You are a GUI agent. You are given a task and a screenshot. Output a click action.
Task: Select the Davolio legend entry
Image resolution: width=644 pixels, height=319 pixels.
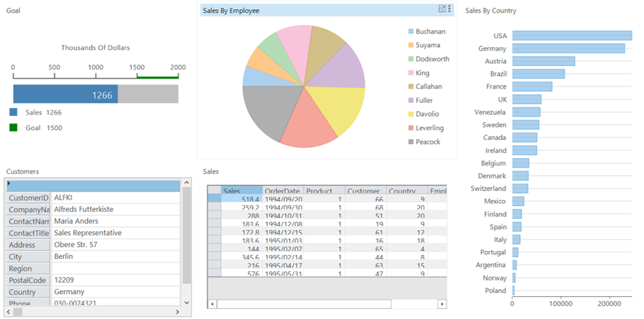pos(425,114)
